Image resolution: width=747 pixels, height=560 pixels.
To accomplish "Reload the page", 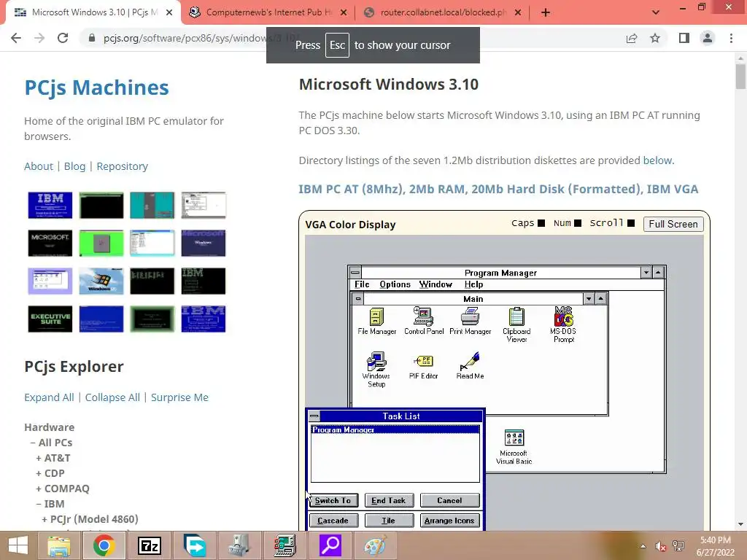I will point(63,38).
